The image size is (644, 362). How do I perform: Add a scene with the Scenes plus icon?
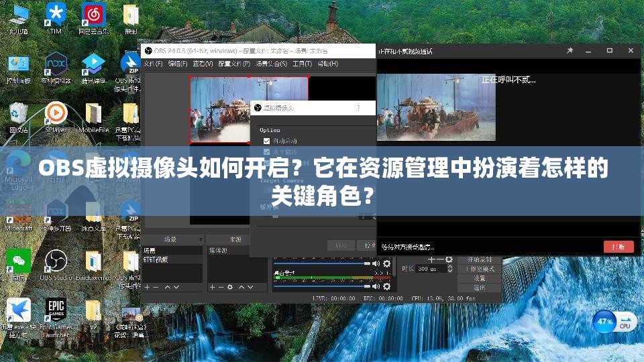147,288
